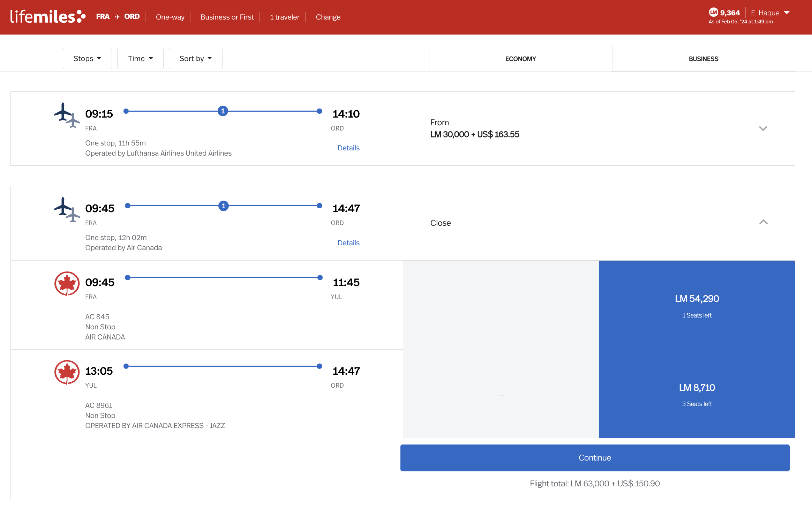
Task: Click the One-way trip type
Action: (x=170, y=17)
